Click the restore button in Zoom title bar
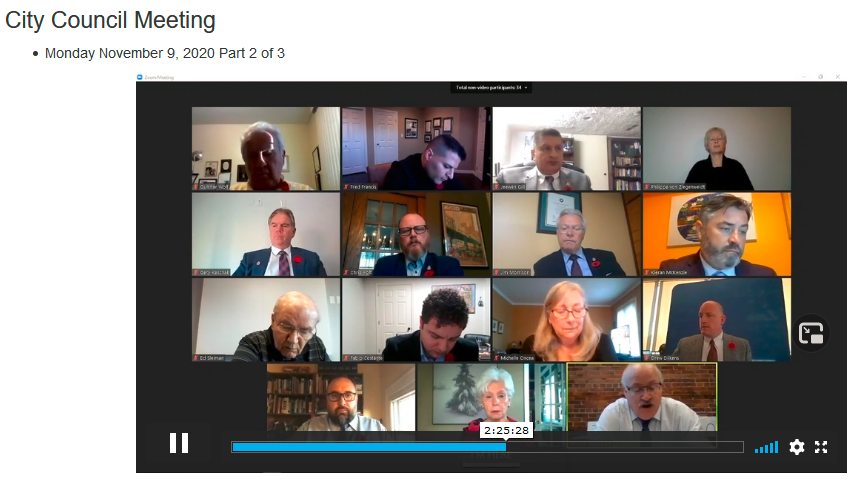The width and height of the screenshot is (856, 486). coord(821,77)
